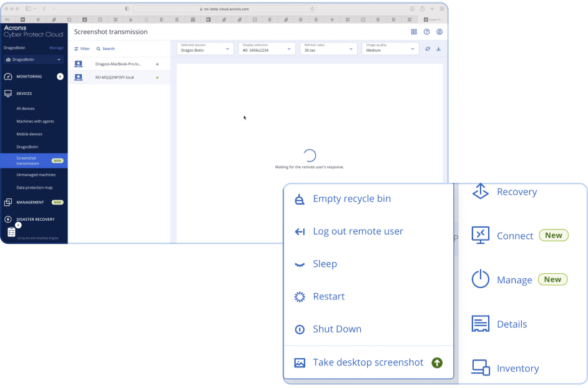The height and width of the screenshot is (388, 588).
Task: Open the Recovery action
Action: pyautogui.click(x=504, y=192)
